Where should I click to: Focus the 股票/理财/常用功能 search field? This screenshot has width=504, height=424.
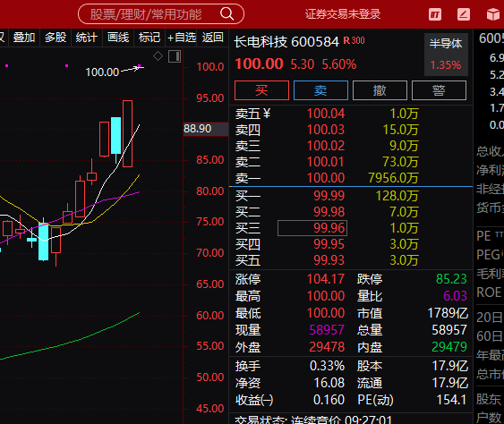click(161, 14)
